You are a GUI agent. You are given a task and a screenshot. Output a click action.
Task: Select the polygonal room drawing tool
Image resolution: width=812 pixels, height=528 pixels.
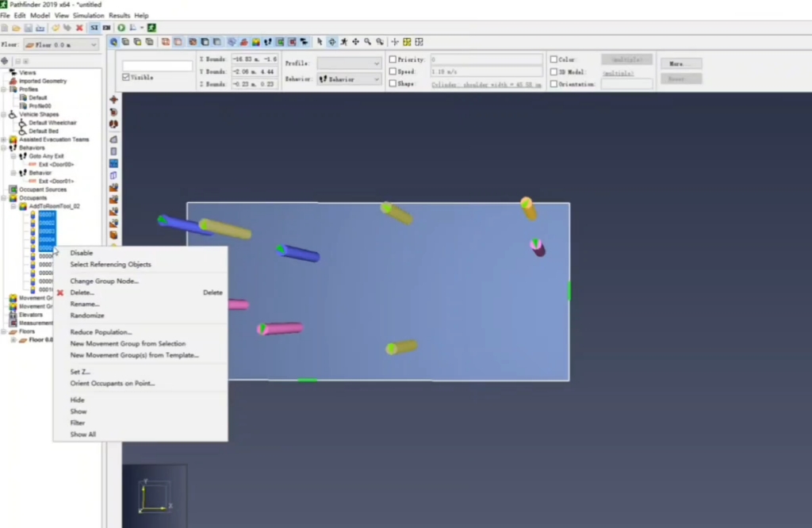coord(113,140)
